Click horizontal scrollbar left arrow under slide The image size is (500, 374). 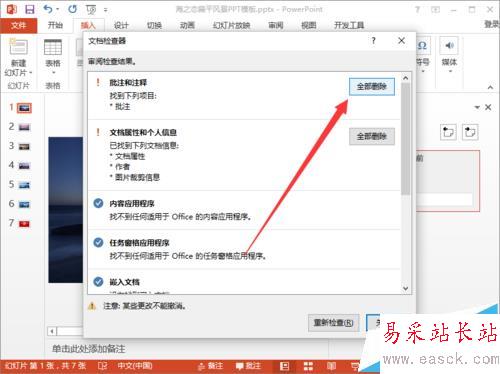(52, 331)
